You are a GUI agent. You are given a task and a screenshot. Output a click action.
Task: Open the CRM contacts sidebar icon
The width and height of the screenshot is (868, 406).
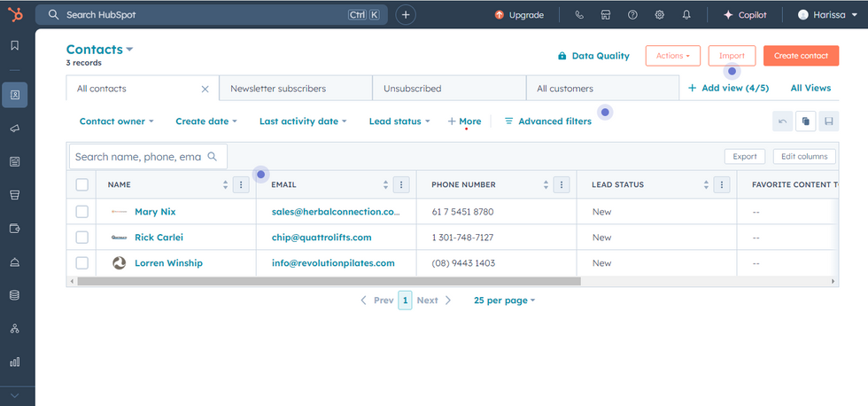[x=15, y=95]
